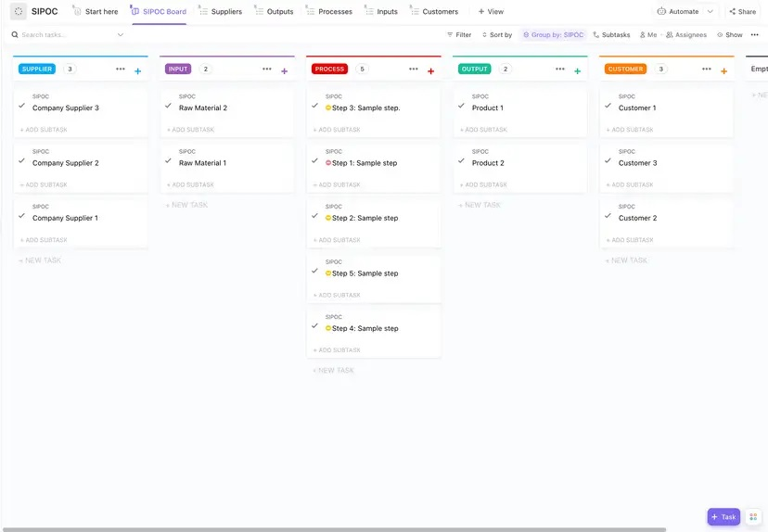
Task: Toggle Subtasks display
Action: pyautogui.click(x=611, y=34)
